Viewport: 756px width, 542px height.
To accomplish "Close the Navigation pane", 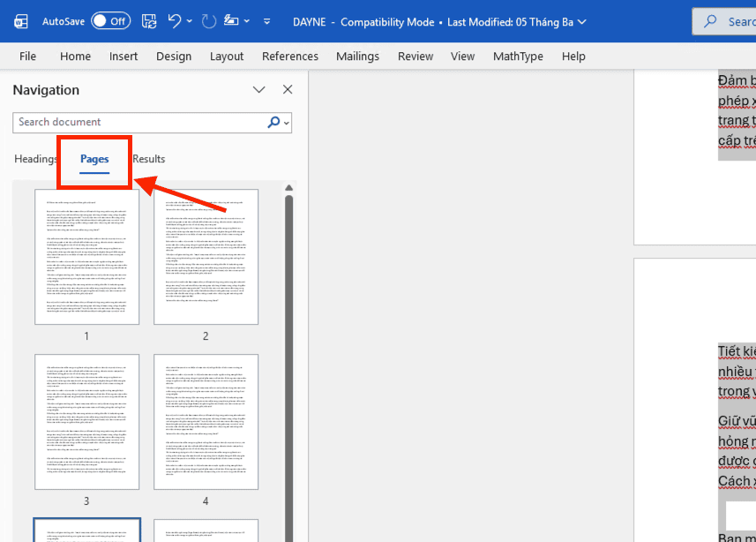I will 288,89.
